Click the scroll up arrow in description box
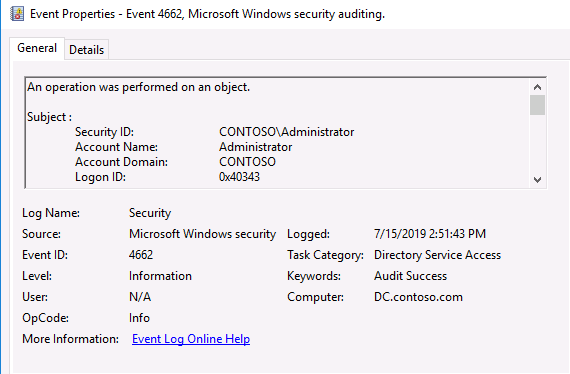The image size is (570, 374). tap(537, 87)
